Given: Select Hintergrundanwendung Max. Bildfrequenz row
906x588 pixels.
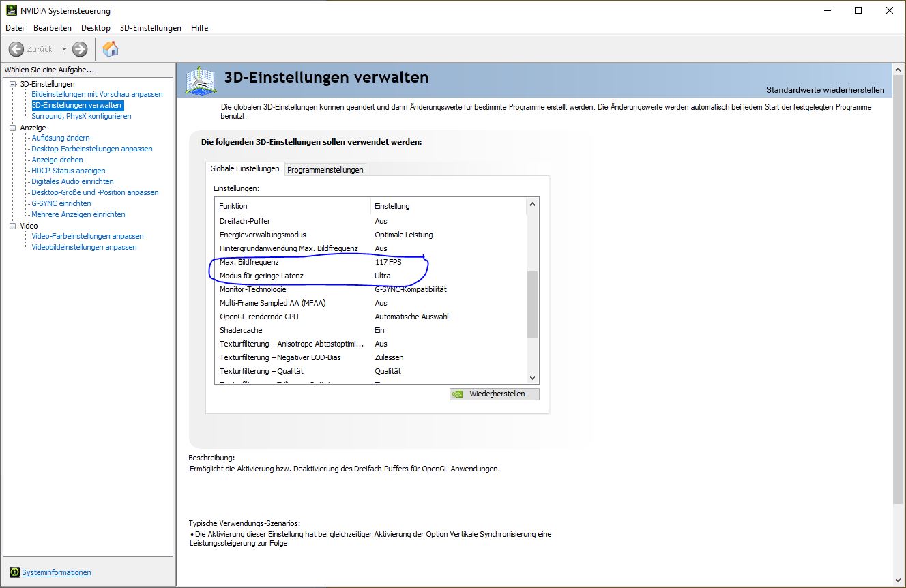Looking at the screenshot, I should coord(371,248).
